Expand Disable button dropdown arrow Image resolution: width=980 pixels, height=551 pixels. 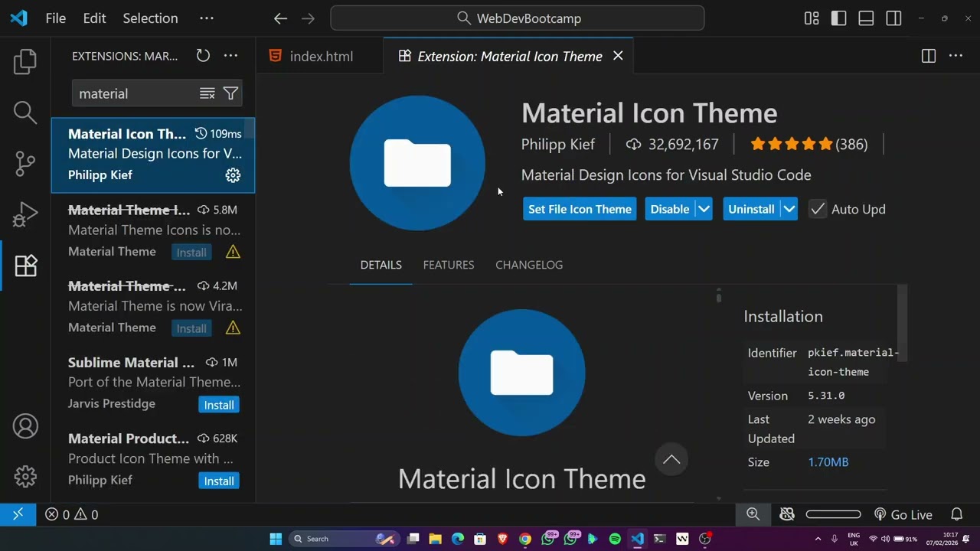[x=704, y=209]
